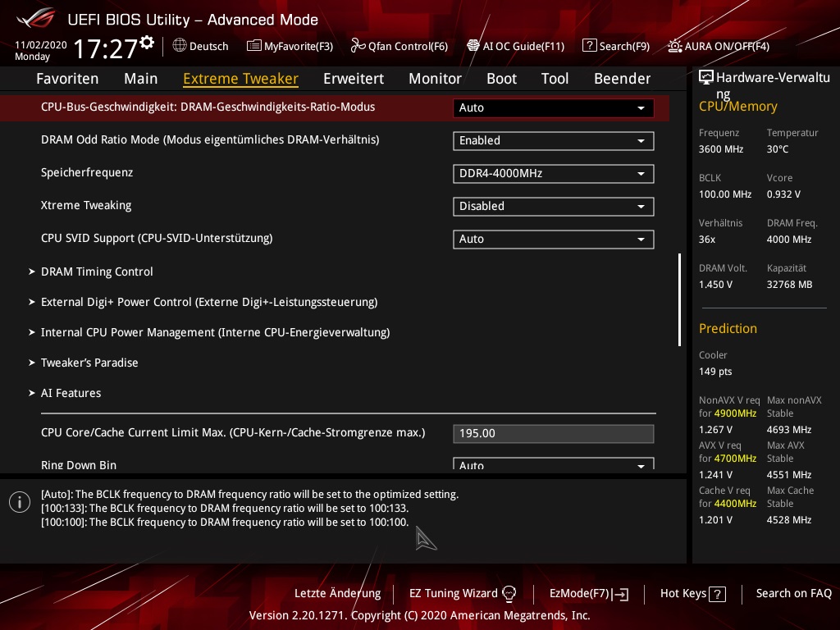Click the 149 pts Cooler value
The image size is (840, 630).
(x=715, y=372)
